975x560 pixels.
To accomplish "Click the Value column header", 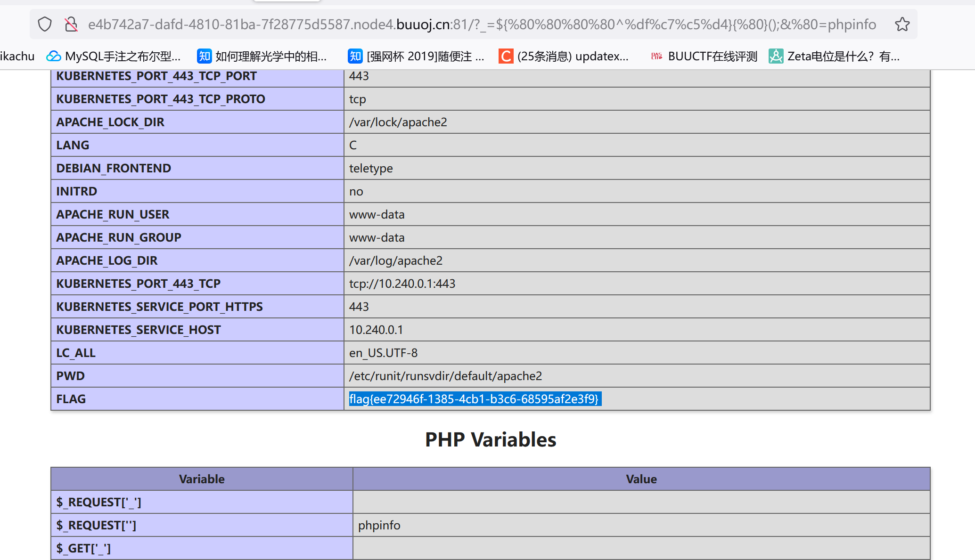I will (641, 479).
